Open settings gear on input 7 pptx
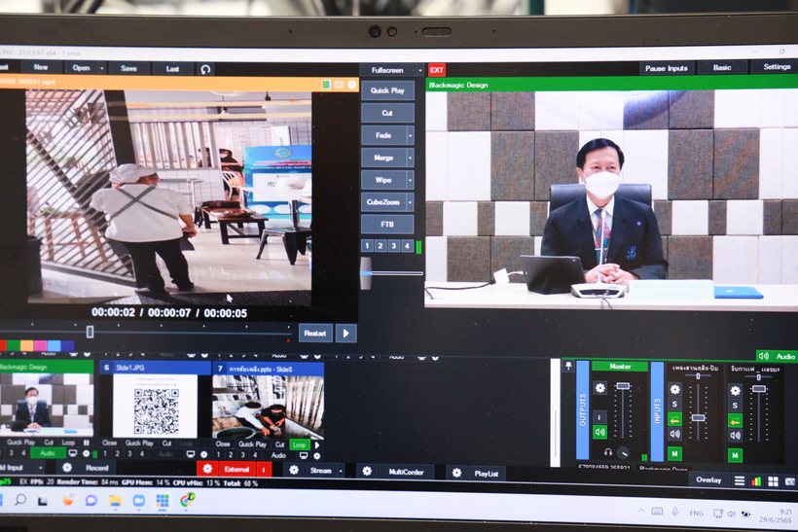This screenshot has height=532, width=798. pos(317,456)
